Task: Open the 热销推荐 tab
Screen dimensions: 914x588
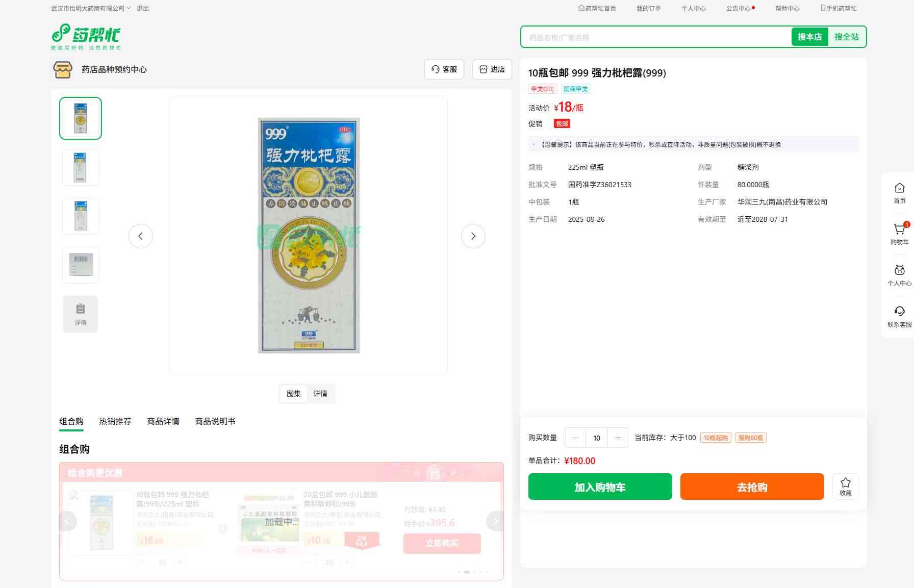Action: click(x=115, y=421)
